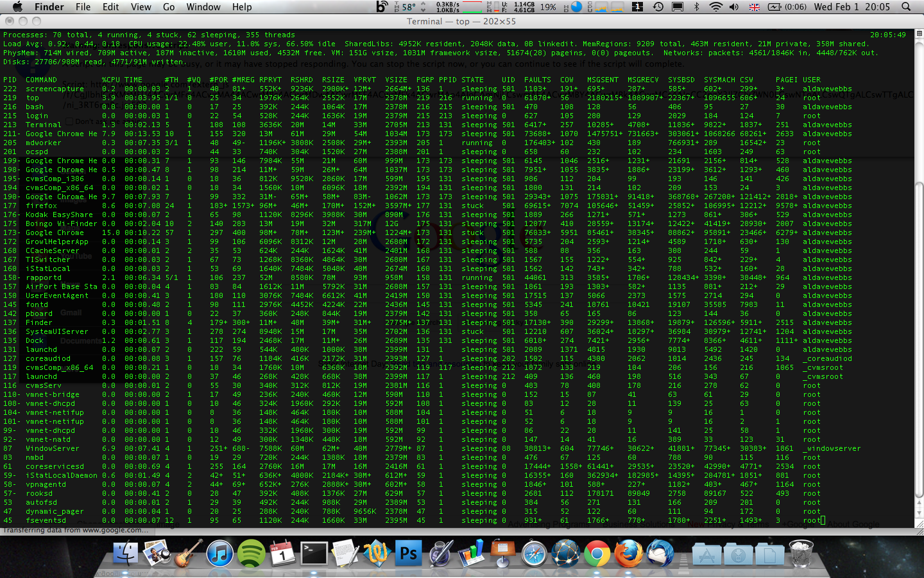Open GarageBand guitar icon in Dock
924x578 pixels.
point(187,554)
